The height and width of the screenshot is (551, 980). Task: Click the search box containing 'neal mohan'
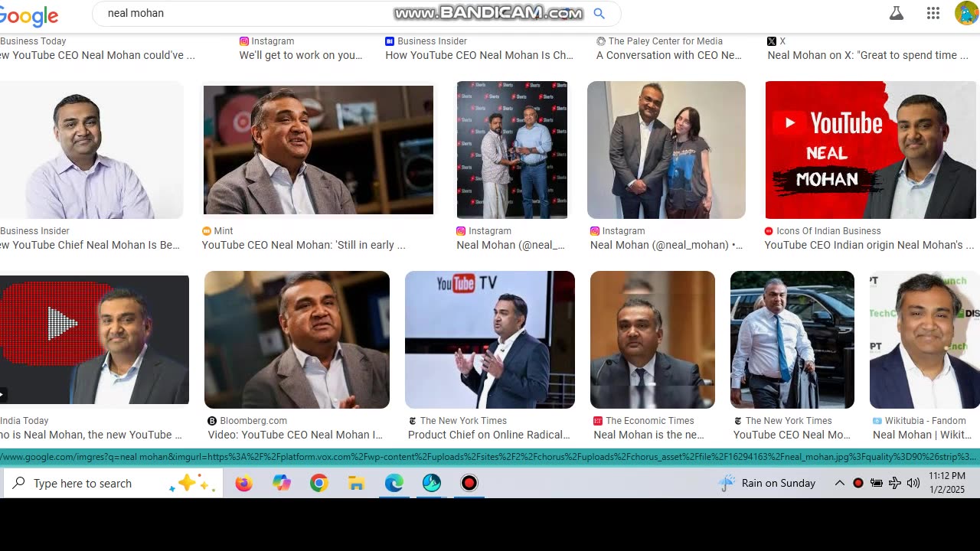tap(356, 13)
